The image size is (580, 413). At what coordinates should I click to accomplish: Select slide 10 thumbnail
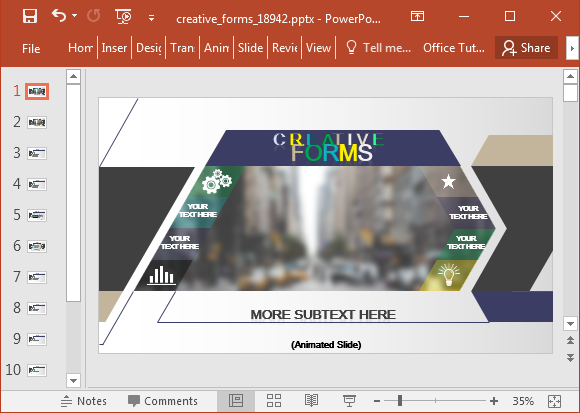tap(37, 370)
